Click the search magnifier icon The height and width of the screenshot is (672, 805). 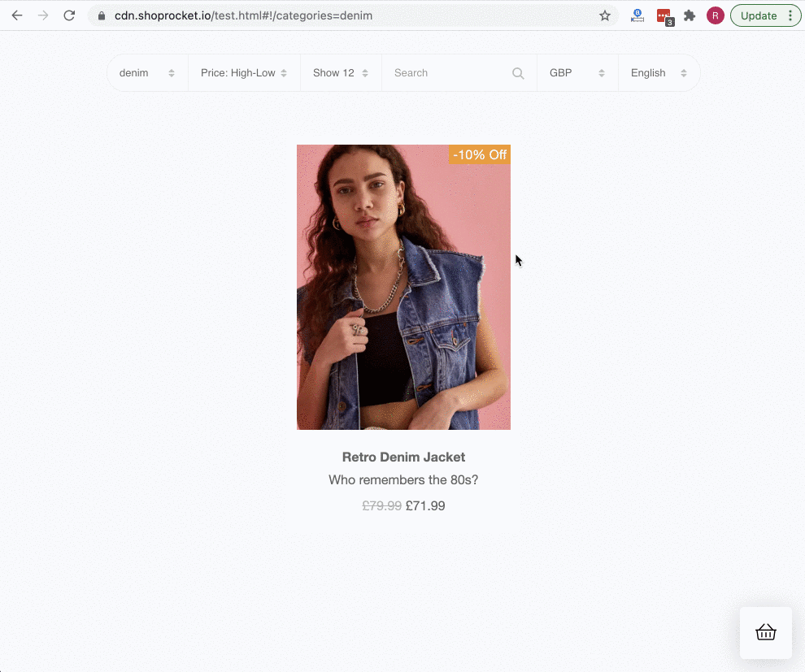tap(518, 73)
